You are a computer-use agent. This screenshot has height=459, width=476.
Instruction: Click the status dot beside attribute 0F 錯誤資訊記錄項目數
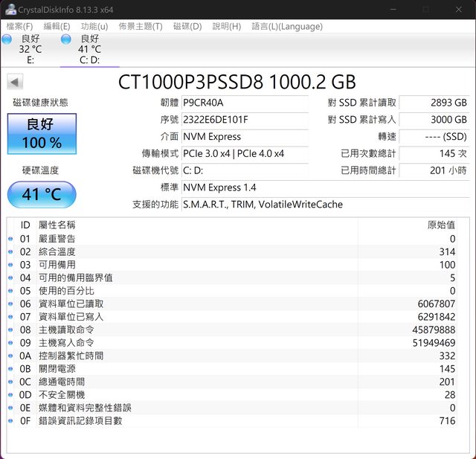point(10,421)
